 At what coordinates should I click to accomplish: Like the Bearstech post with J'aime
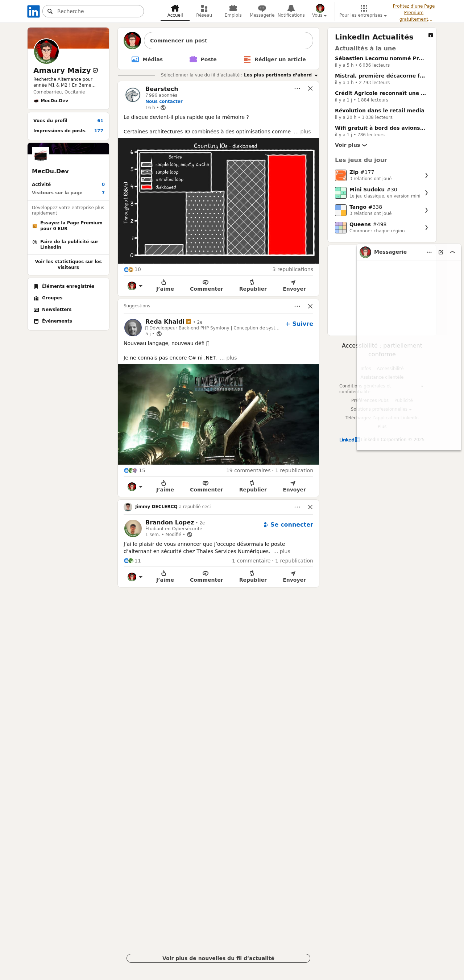pyautogui.click(x=165, y=286)
